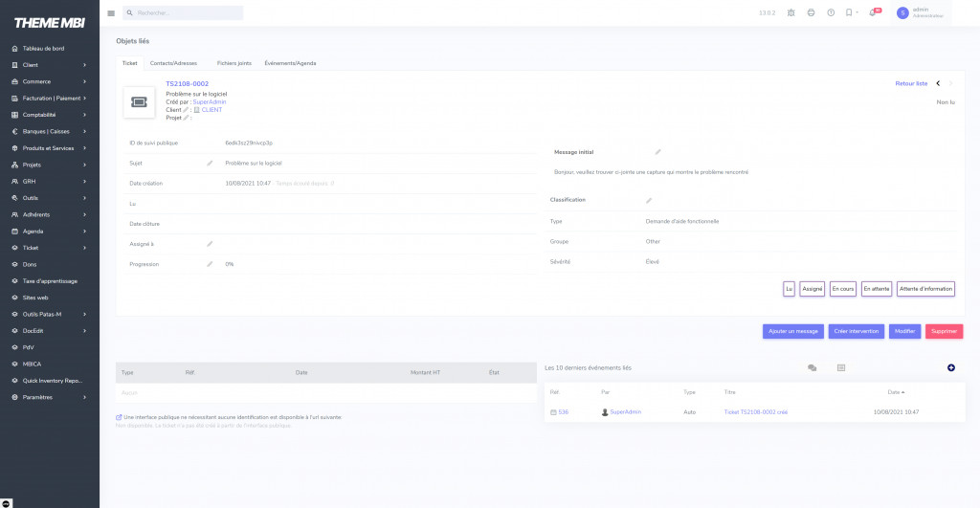980x508 pixels.
Task: Add a new event with plus icon
Action: [x=950, y=368]
